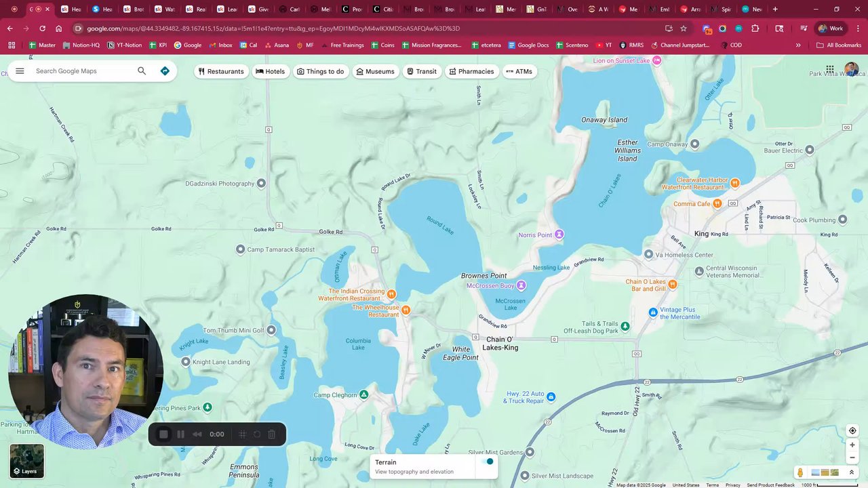Click the Tails & Trails Off-Leash Dog Park pin

pos(625,327)
